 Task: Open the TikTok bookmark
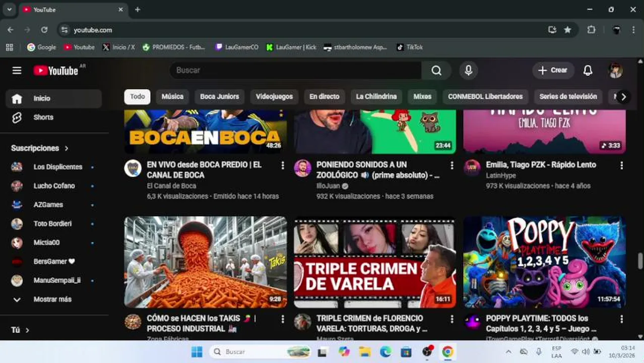pyautogui.click(x=410, y=47)
